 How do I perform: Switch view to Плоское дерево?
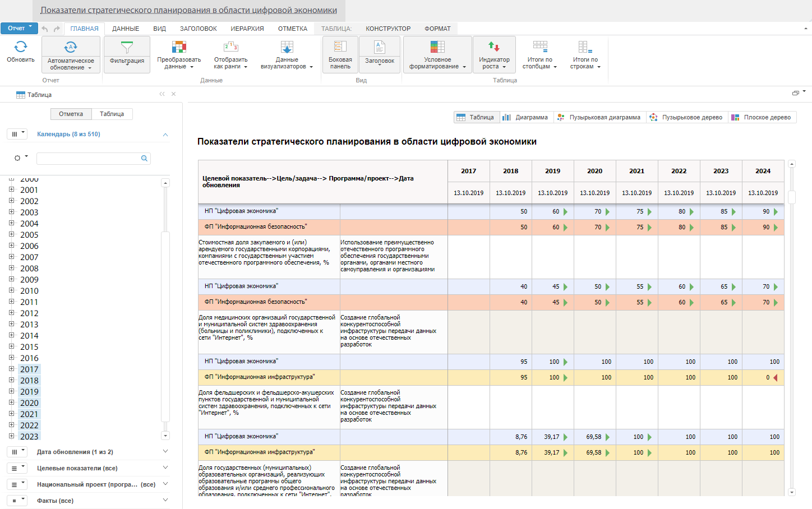[x=762, y=117]
